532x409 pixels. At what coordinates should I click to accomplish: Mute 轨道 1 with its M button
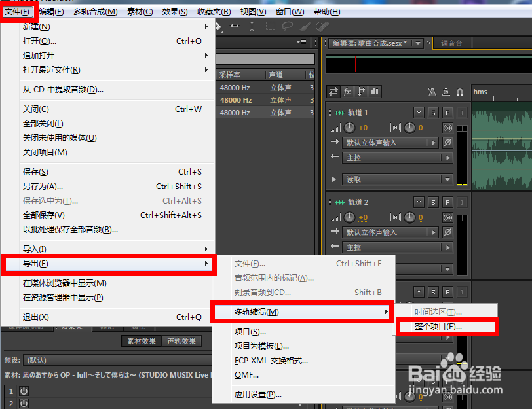click(x=419, y=112)
